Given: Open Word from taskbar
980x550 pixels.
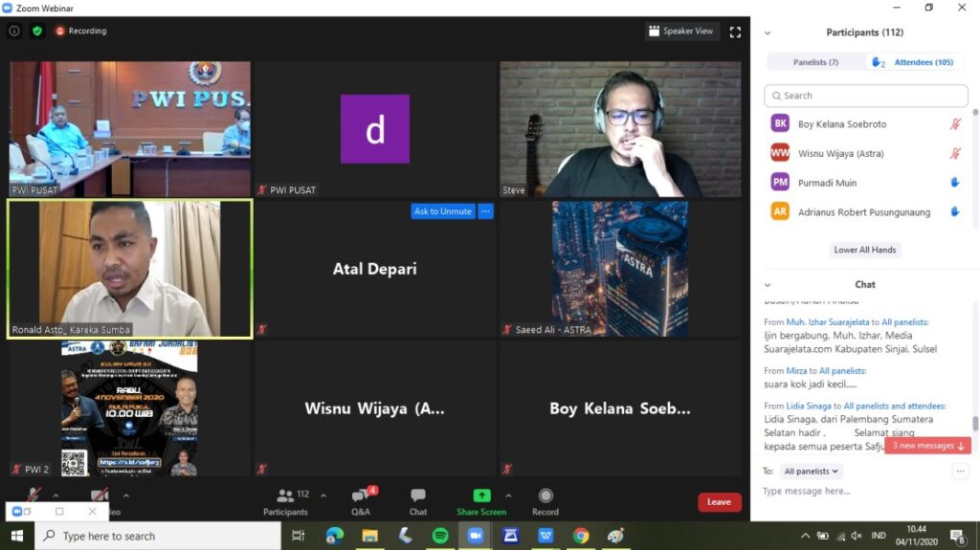Looking at the screenshot, I should coord(546,536).
